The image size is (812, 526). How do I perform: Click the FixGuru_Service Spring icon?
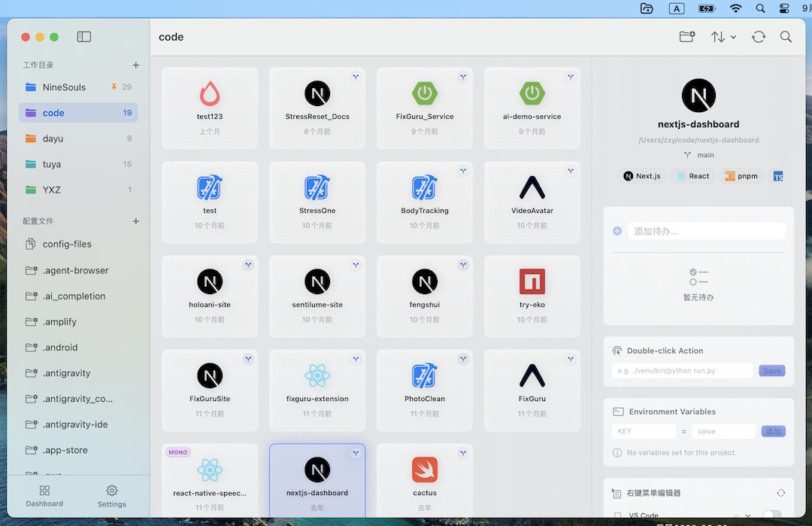tap(425, 94)
